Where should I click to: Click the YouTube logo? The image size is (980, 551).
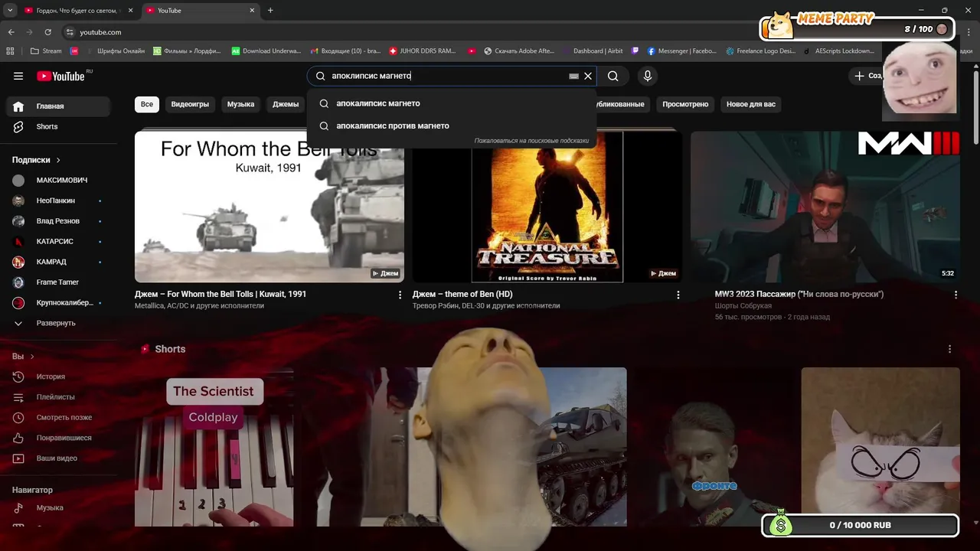pos(61,76)
